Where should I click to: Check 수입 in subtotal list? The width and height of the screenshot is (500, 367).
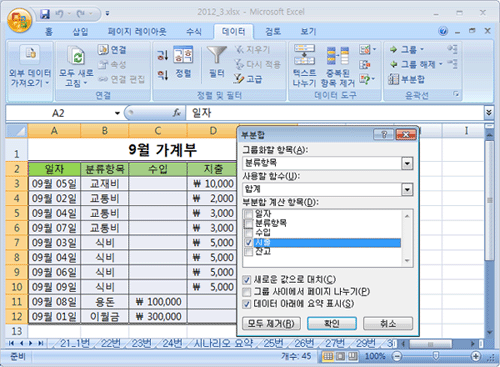(x=249, y=232)
